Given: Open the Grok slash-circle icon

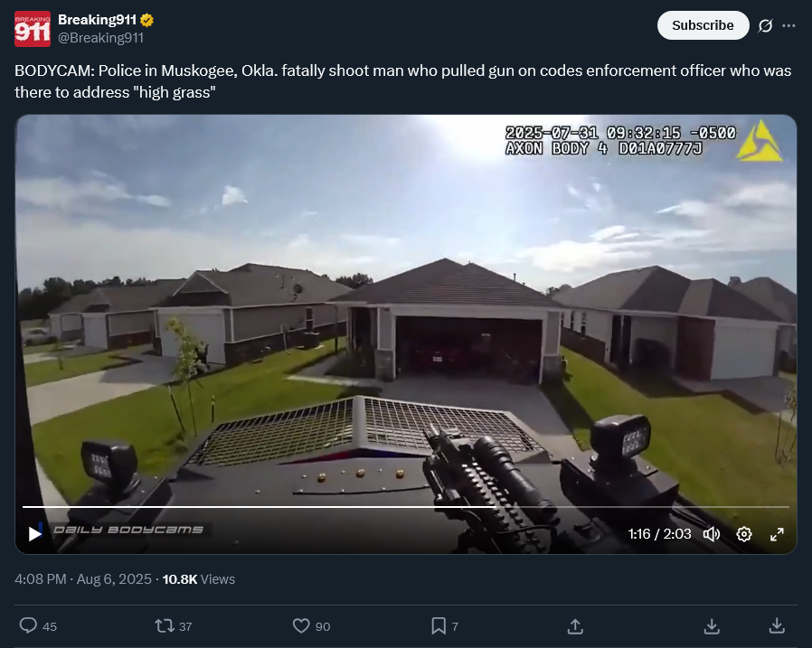Looking at the screenshot, I should 765,25.
